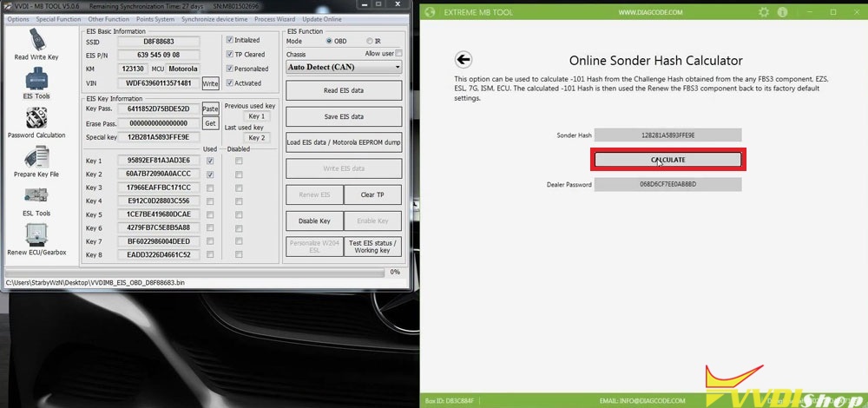Click the Special key value field
The width and height of the screenshot is (868, 408).
[159, 137]
